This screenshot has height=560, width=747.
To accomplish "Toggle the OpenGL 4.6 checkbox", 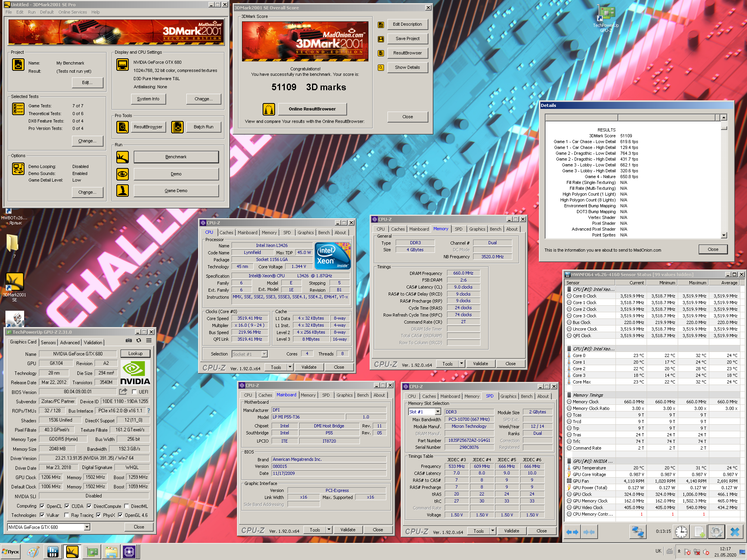I will coord(120,515).
